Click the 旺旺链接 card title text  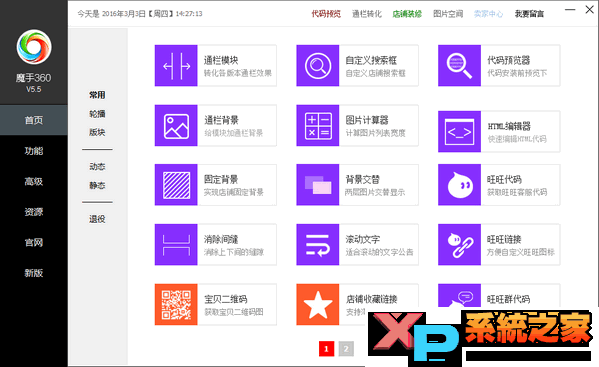504,239
